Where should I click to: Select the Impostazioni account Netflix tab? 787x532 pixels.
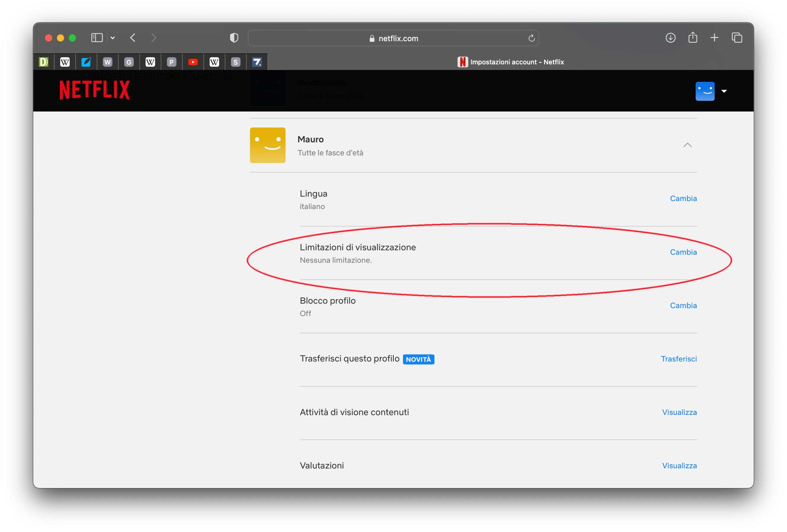(510, 62)
